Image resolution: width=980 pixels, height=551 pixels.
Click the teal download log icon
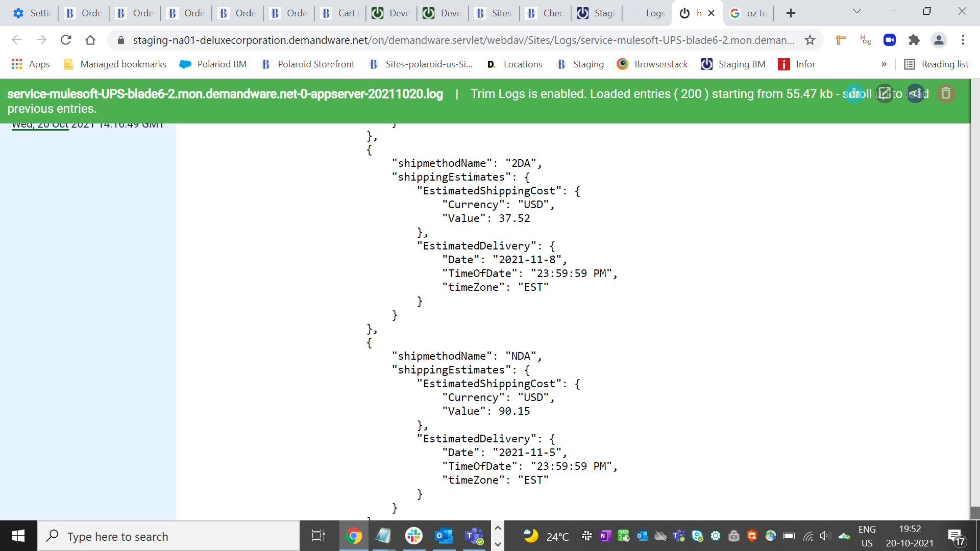pyautogui.click(x=854, y=93)
